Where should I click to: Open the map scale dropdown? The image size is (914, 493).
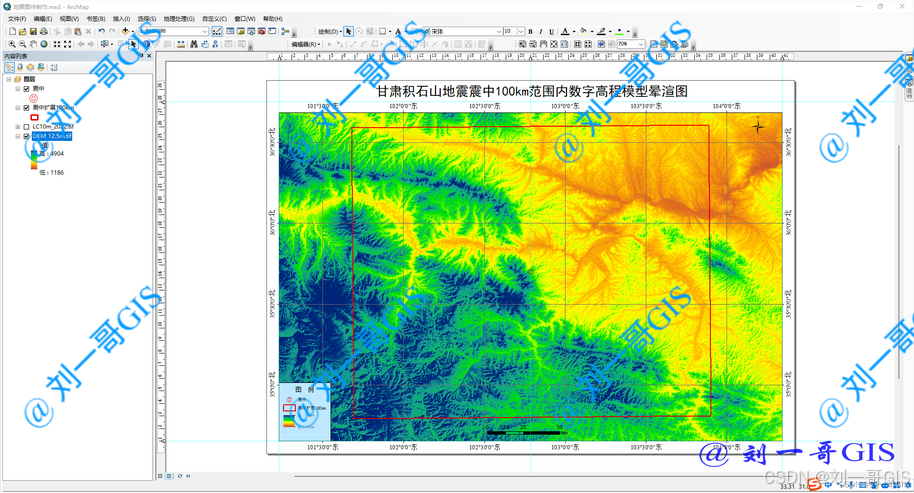205,31
